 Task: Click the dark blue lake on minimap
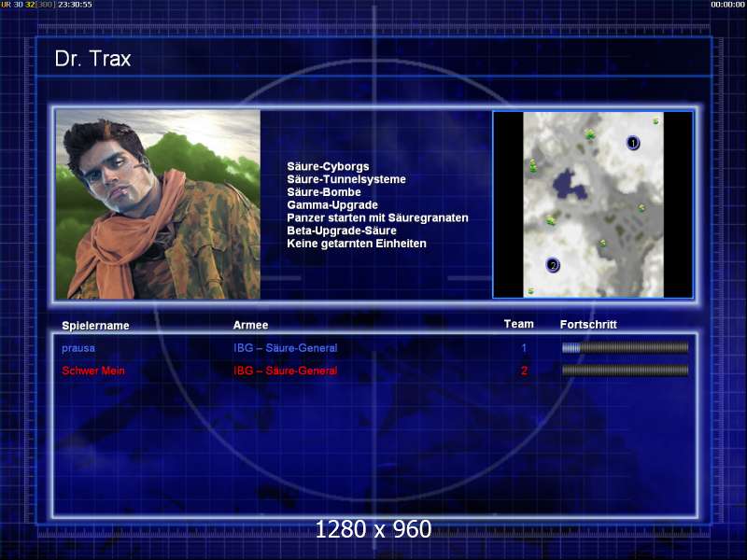569,185
